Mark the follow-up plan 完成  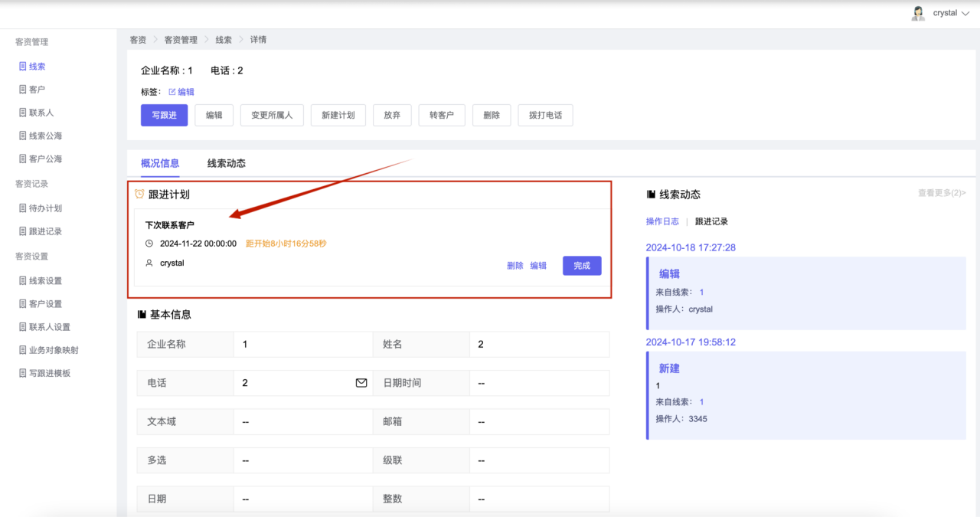(582, 266)
